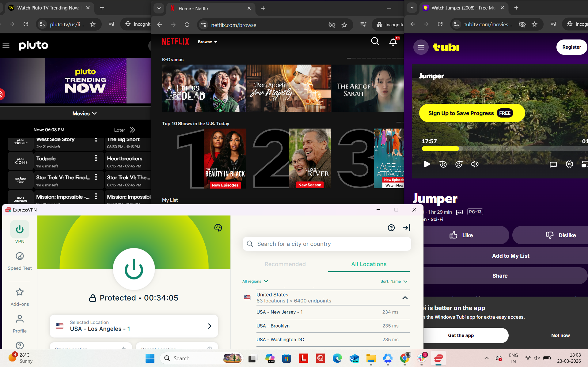Open the Tubi hamburger menu
Image resolution: width=588 pixels, height=367 pixels.
(x=421, y=47)
